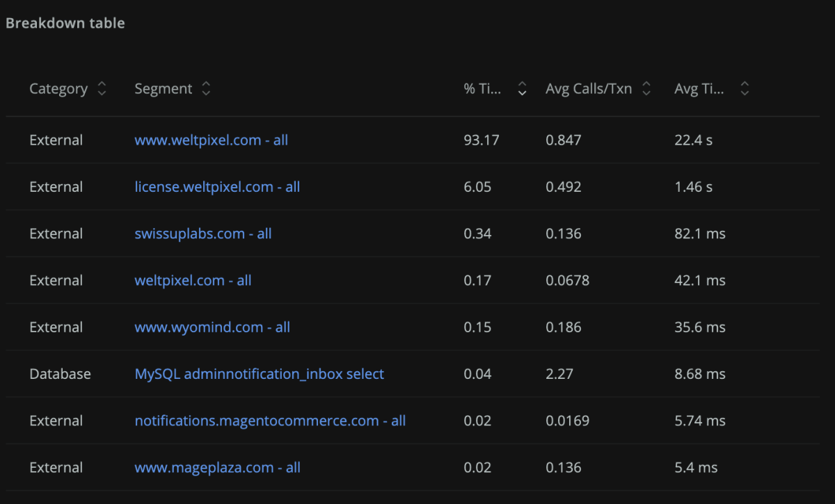835x504 pixels.
Task: Sort table by Category column arrows
Action: point(102,89)
